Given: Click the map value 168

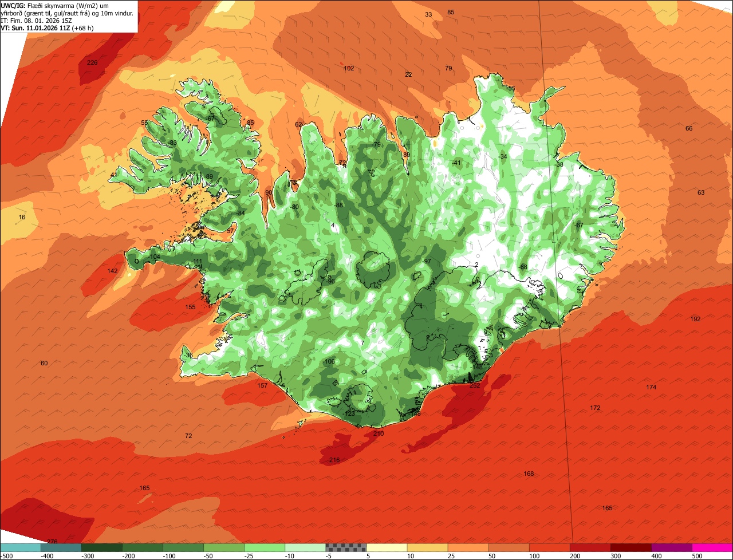Looking at the screenshot, I should (529, 474).
